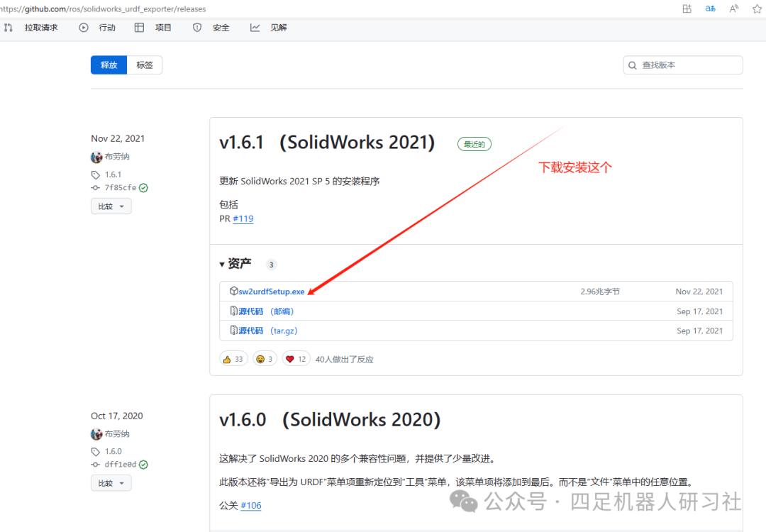Click the play circle icon beside 行动

click(84, 28)
